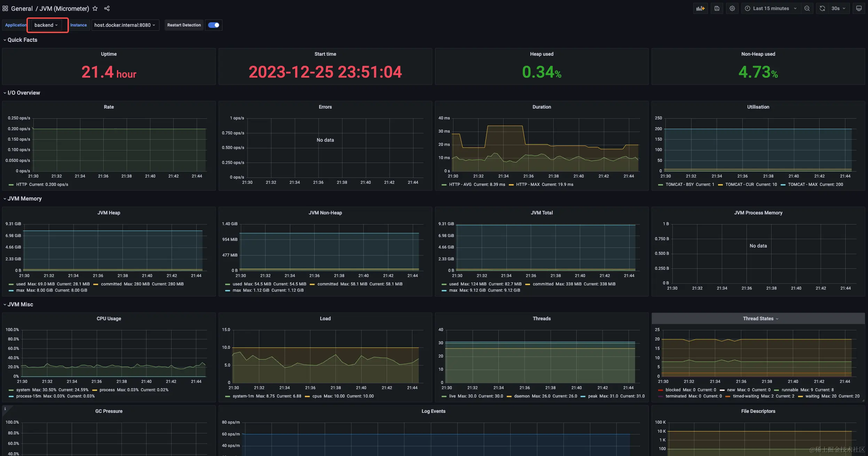Zoom out time range magnifier icon
Image resolution: width=868 pixels, height=456 pixels.
(x=807, y=8)
